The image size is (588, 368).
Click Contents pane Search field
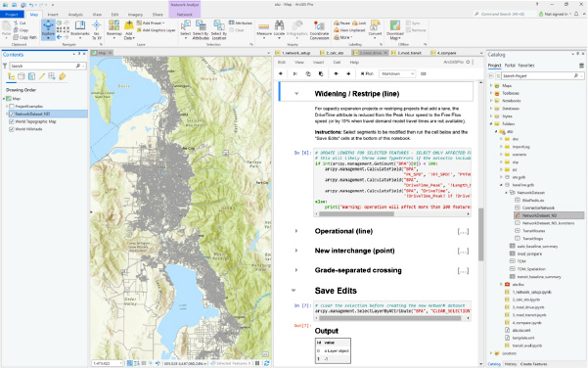tap(43, 66)
